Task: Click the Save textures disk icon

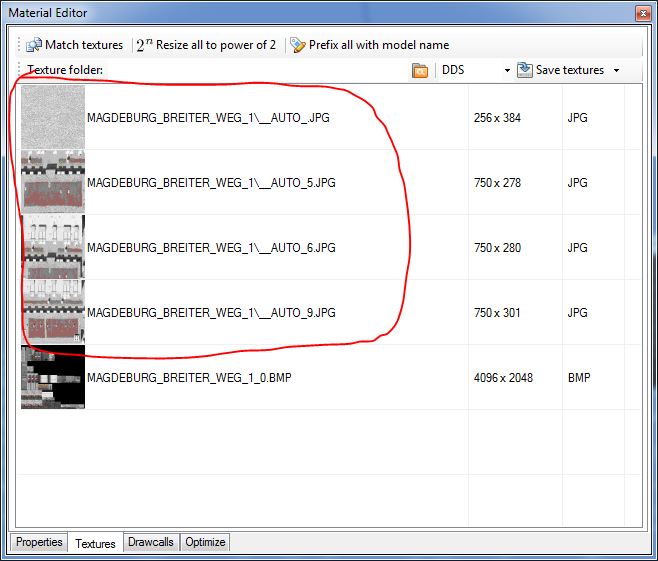Action: tap(524, 70)
